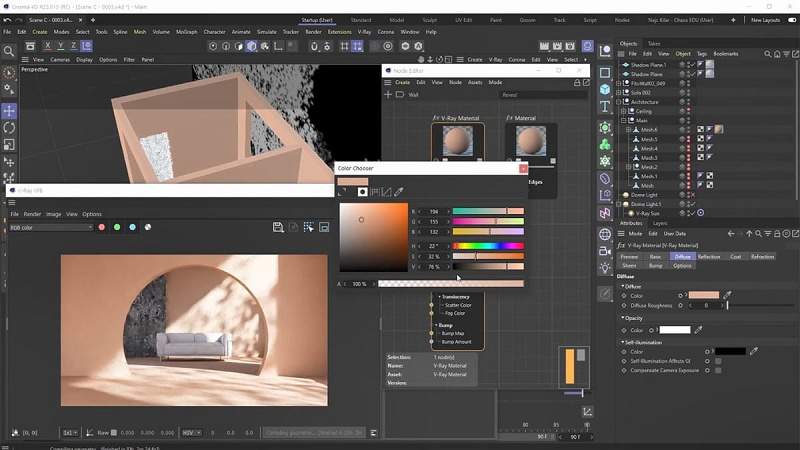800x450 pixels.
Task: Click the Cube primitive icon
Action: (x=605, y=89)
